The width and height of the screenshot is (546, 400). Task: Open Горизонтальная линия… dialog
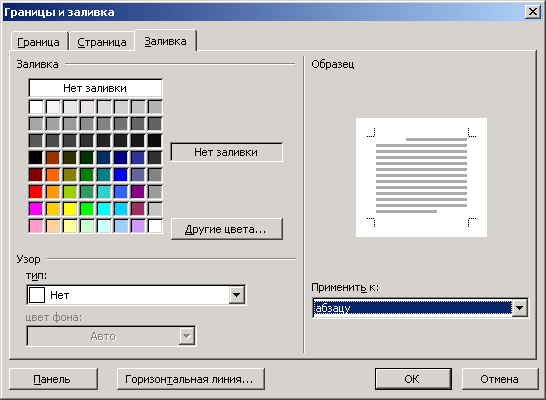(x=190, y=379)
